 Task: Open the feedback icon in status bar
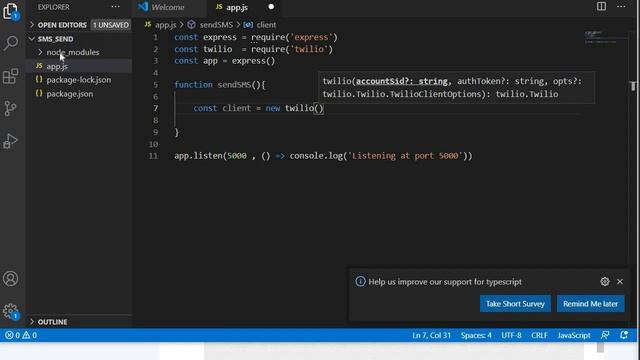click(605, 335)
